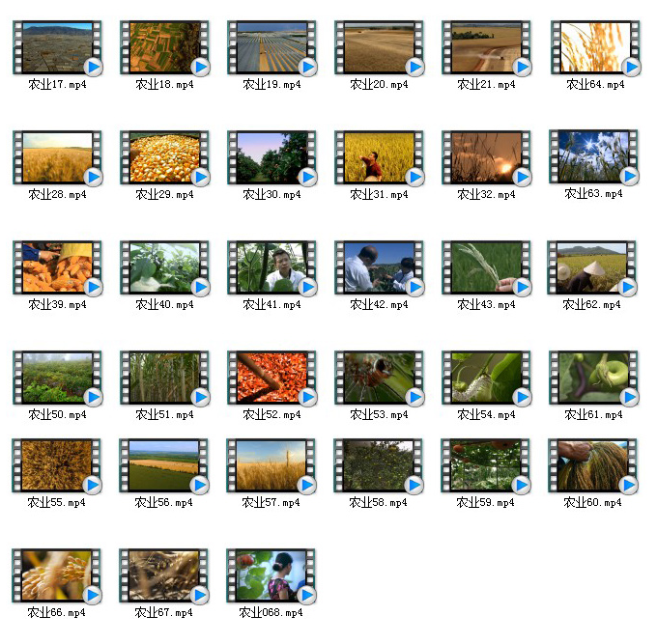Viewport: 657px width, 644px height.
Task: Click the 农业57.mp4 thumbnail
Action: [271, 466]
